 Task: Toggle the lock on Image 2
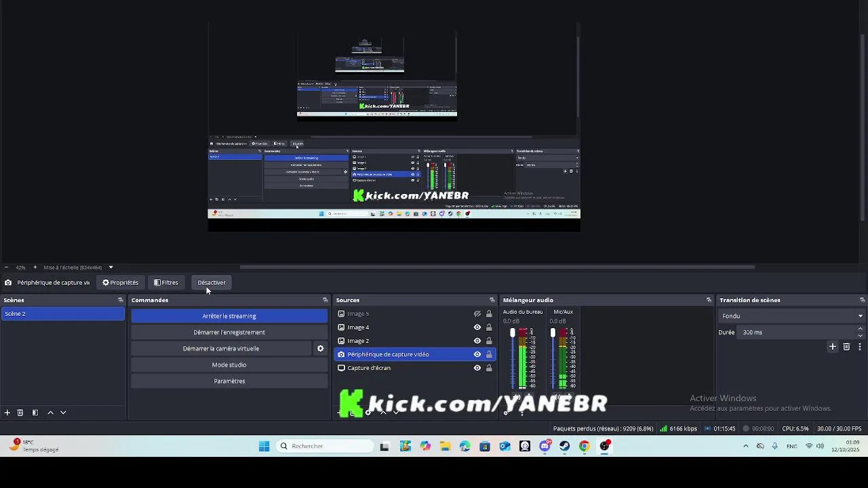(x=489, y=341)
